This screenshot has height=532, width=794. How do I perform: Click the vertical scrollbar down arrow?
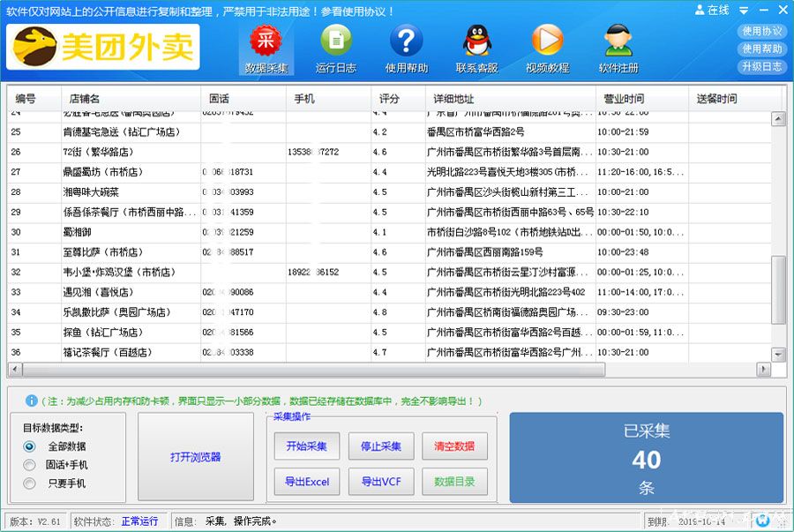778,355
